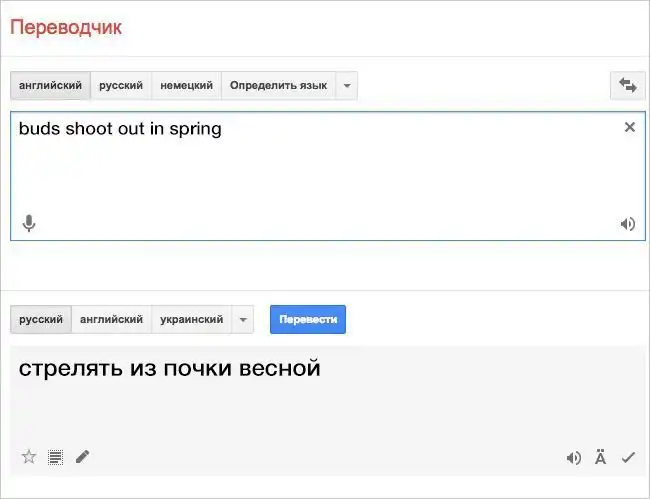Viewport: 650px width, 499px height.
Task: Choose Определить язык auto-detect option
Action: point(278,86)
